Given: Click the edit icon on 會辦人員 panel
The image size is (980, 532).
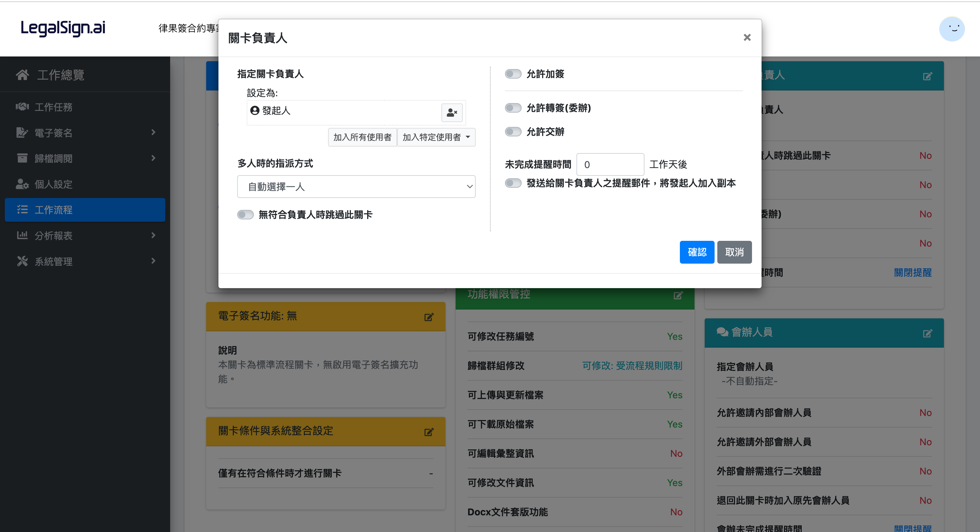Looking at the screenshot, I should [x=927, y=333].
